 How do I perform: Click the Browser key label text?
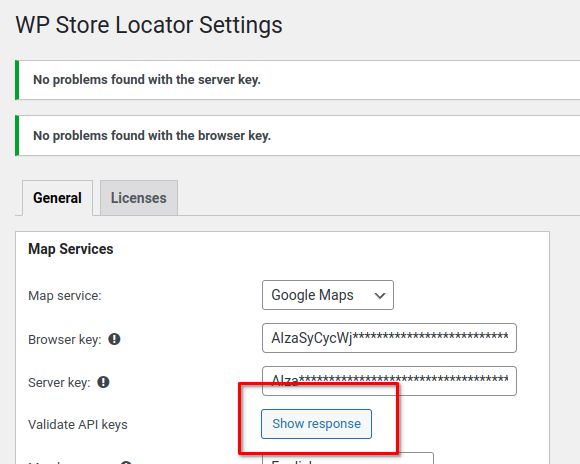65,339
